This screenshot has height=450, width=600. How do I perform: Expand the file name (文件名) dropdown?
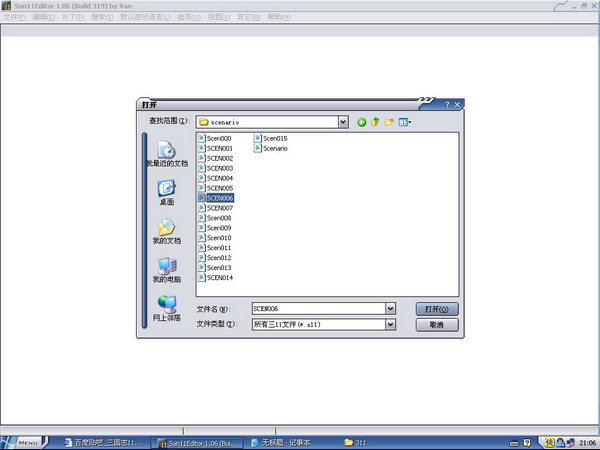click(x=390, y=309)
